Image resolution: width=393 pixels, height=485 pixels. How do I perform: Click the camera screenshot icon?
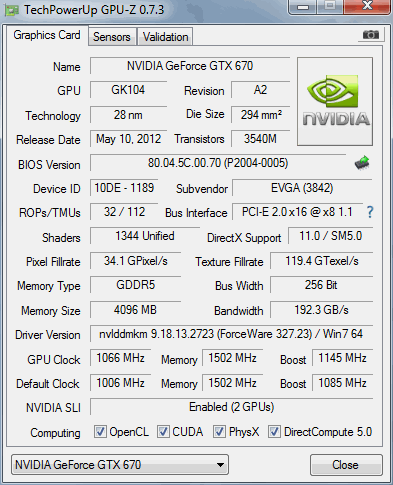point(371,34)
